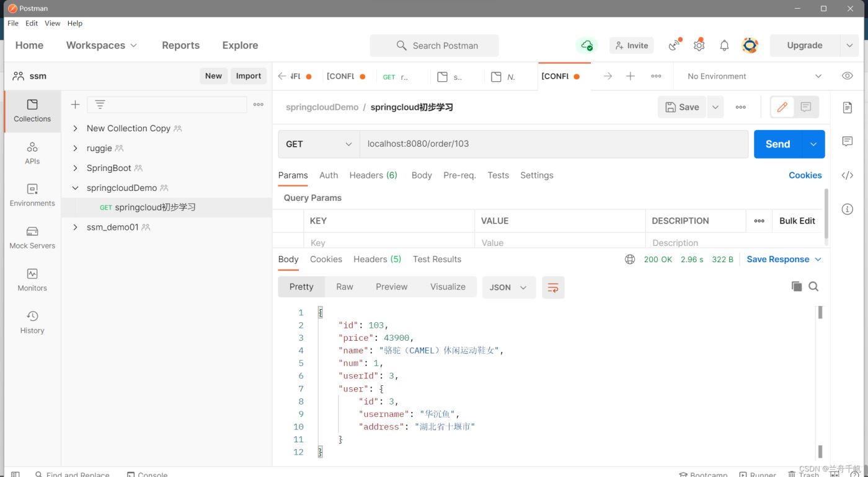Open the capture requests satellite icon
This screenshot has height=477, width=868.
(x=675, y=45)
